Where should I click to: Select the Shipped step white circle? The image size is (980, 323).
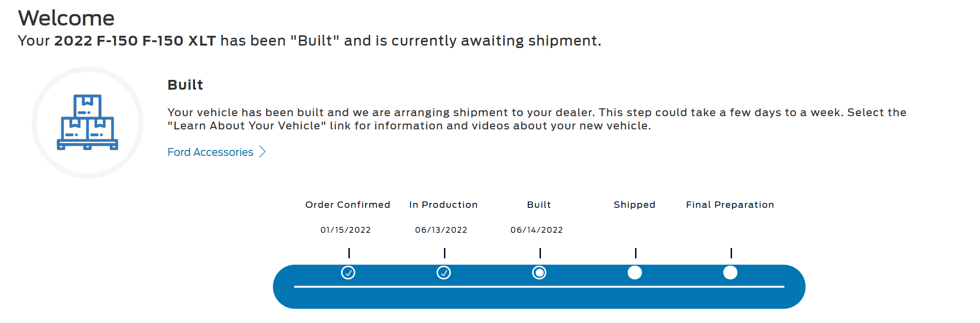click(635, 273)
